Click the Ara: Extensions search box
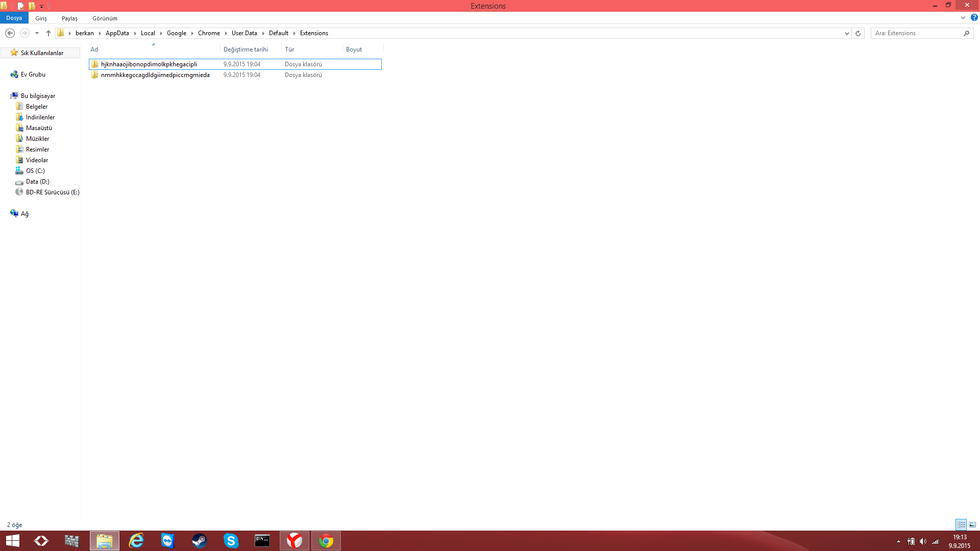 (x=917, y=33)
